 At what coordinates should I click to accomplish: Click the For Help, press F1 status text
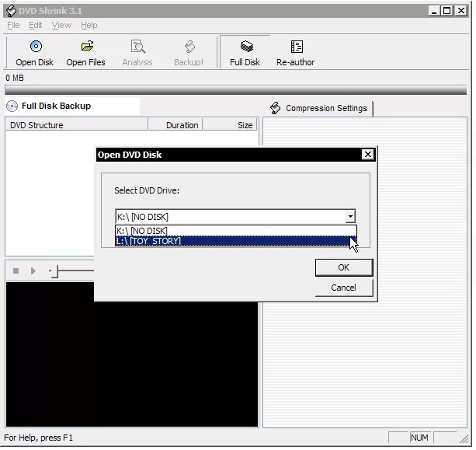click(39, 438)
